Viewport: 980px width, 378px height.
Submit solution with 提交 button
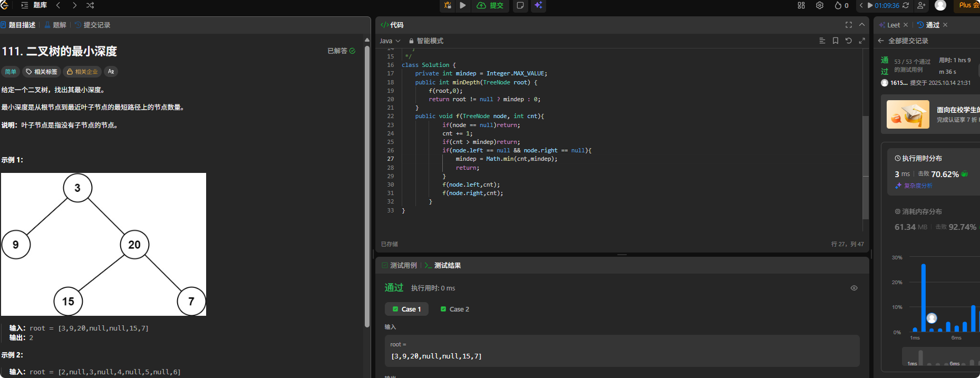(x=490, y=5)
